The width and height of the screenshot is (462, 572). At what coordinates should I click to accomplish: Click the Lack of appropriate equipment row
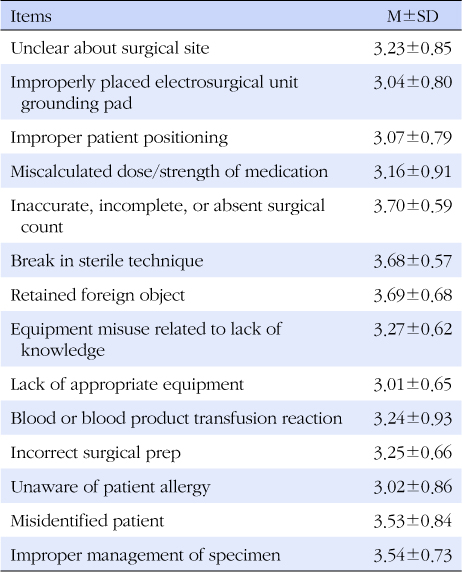pos(231,383)
